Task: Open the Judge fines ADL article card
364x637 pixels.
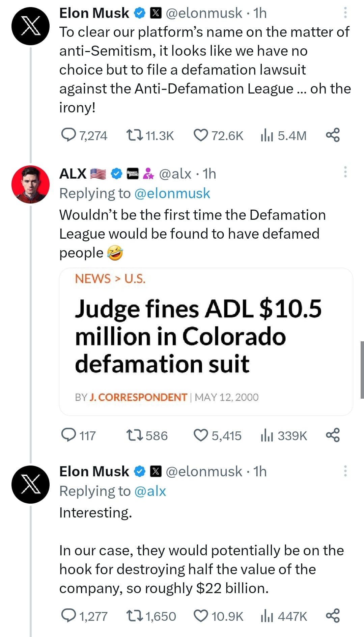Action: click(x=206, y=341)
